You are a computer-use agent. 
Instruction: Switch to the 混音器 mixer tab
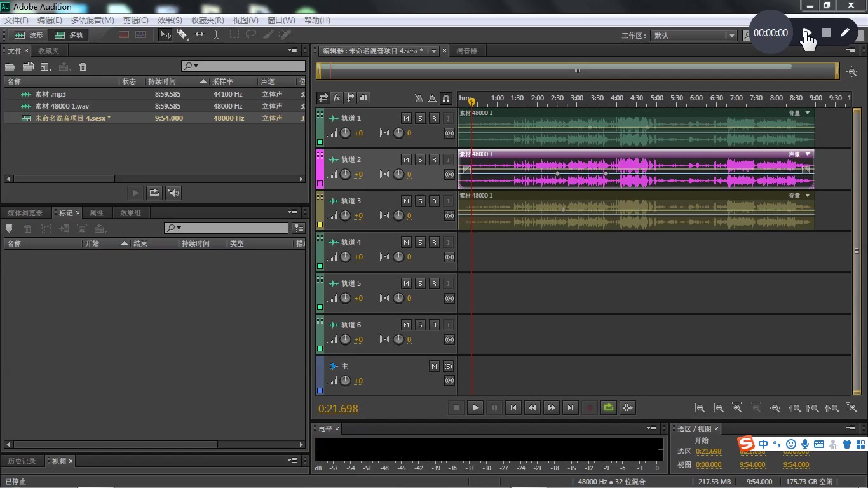tap(466, 51)
